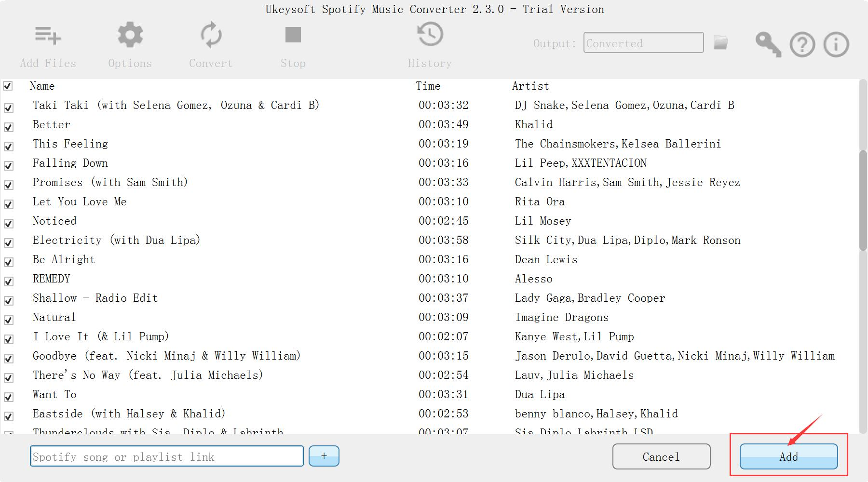This screenshot has width=868, height=482.
Task: Click the Name column header
Action: (42, 86)
